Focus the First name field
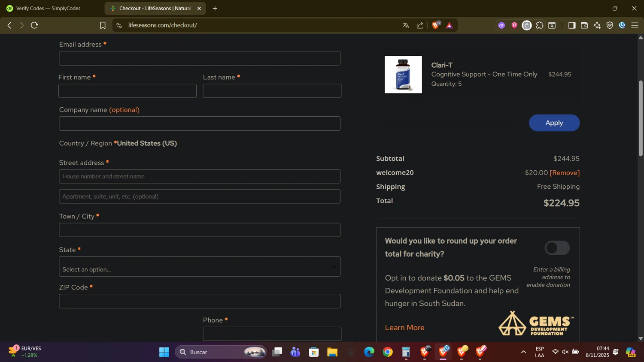 (128, 91)
